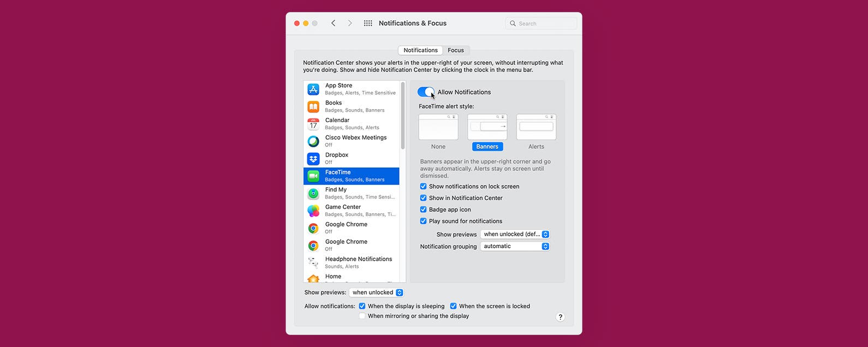Uncheck Badge app icon
868x347 pixels.
click(423, 209)
